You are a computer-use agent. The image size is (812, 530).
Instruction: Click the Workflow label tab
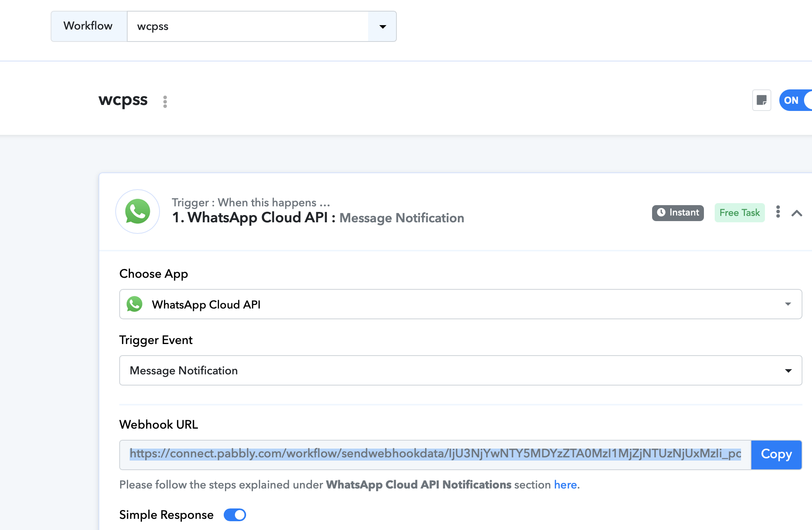point(89,26)
